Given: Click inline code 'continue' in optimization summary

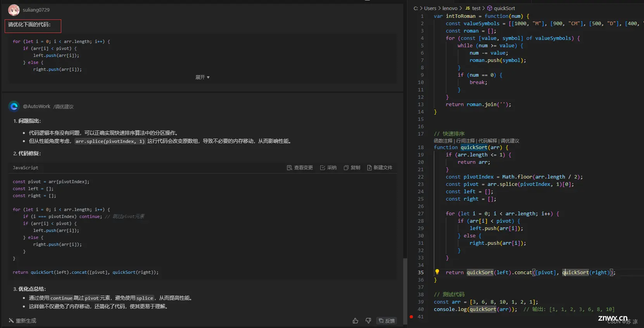Looking at the screenshot, I should (x=61, y=298).
